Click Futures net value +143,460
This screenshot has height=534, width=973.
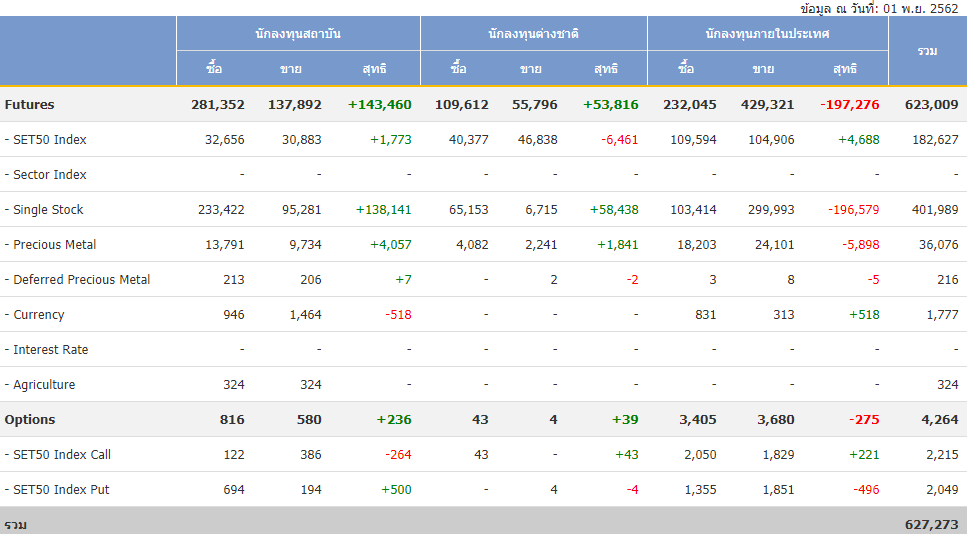click(380, 104)
